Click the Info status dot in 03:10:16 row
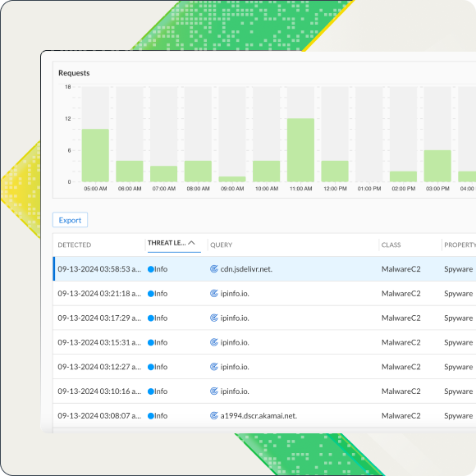The width and height of the screenshot is (476, 476). [x=151, y=391]
